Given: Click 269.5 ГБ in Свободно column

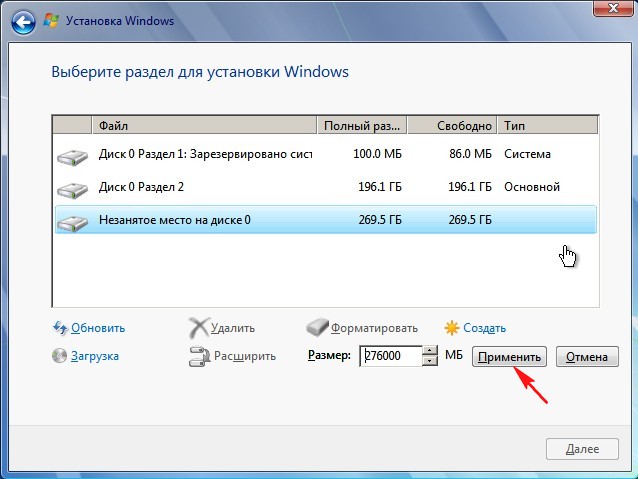Looking at the screenshot, I should 470,220.
